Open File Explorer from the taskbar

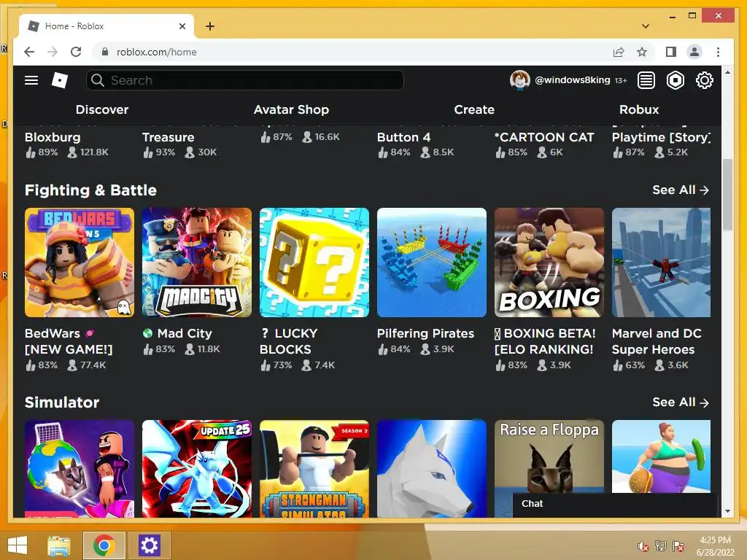click(58, 545)
